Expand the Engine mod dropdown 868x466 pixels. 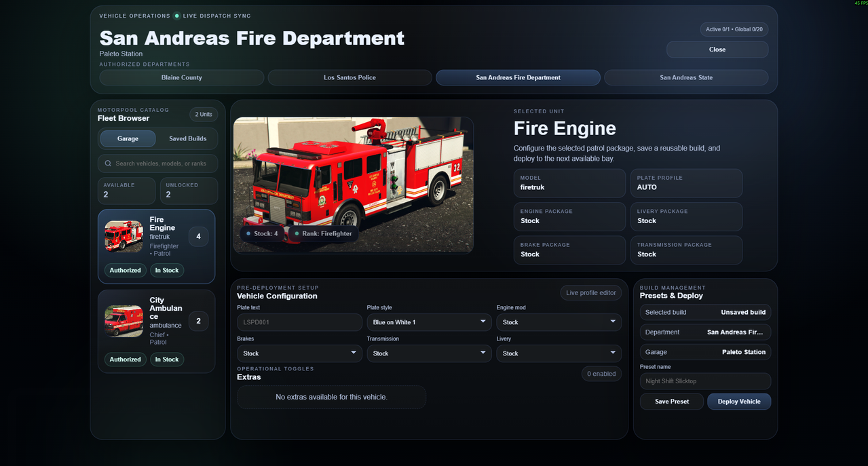point(559,322)
